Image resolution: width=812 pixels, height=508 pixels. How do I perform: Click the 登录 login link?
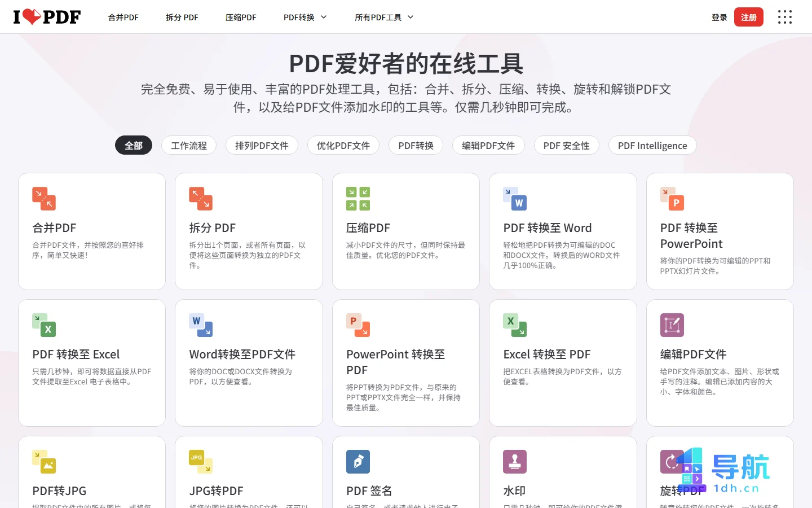click(x=720, y=17)
